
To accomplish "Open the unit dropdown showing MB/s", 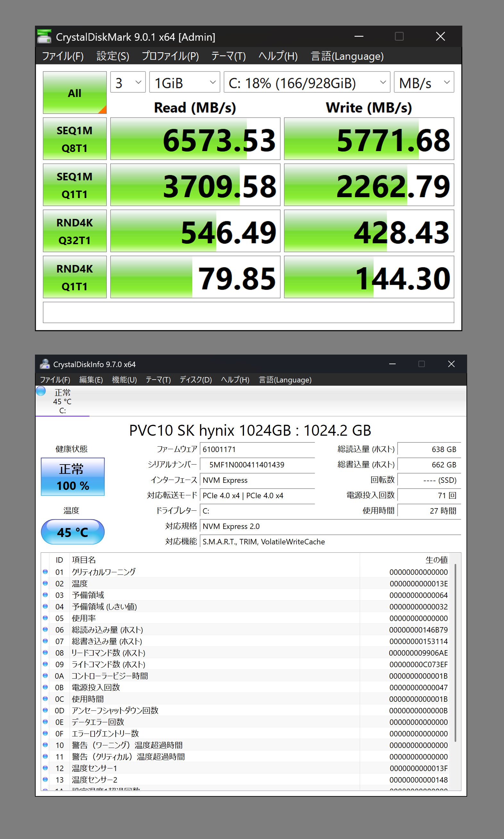I will pyautogui.click(x=424, y=82).
